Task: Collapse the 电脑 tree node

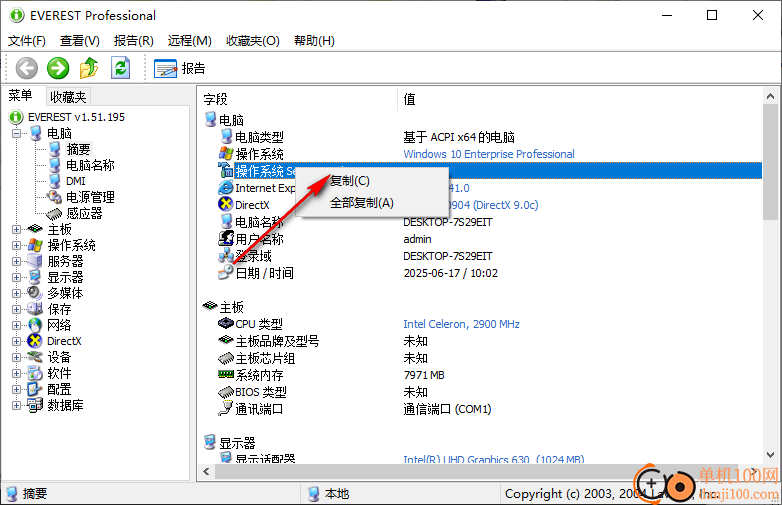Action: coord(16,133)
